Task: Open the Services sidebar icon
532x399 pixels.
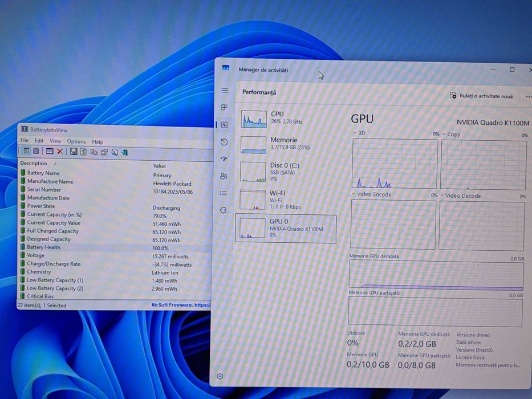Action: (x=224, y=210)
